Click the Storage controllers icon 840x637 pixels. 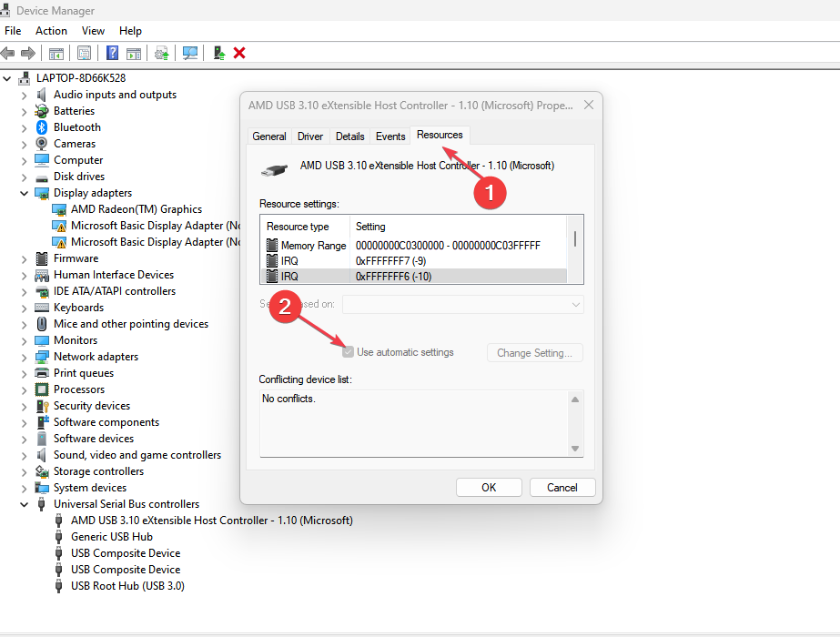pyautogui.click(x=42, y=471)
